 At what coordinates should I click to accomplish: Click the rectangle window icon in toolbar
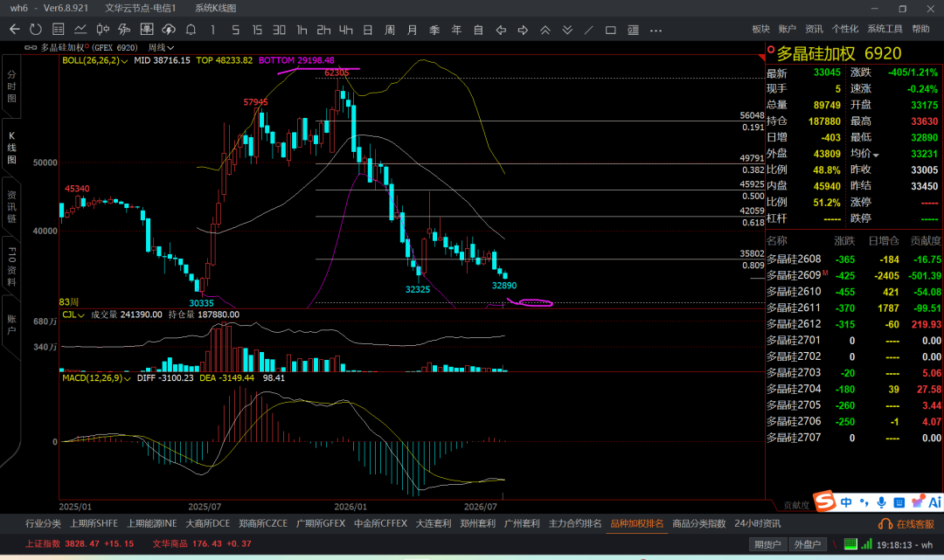(610, 30)
